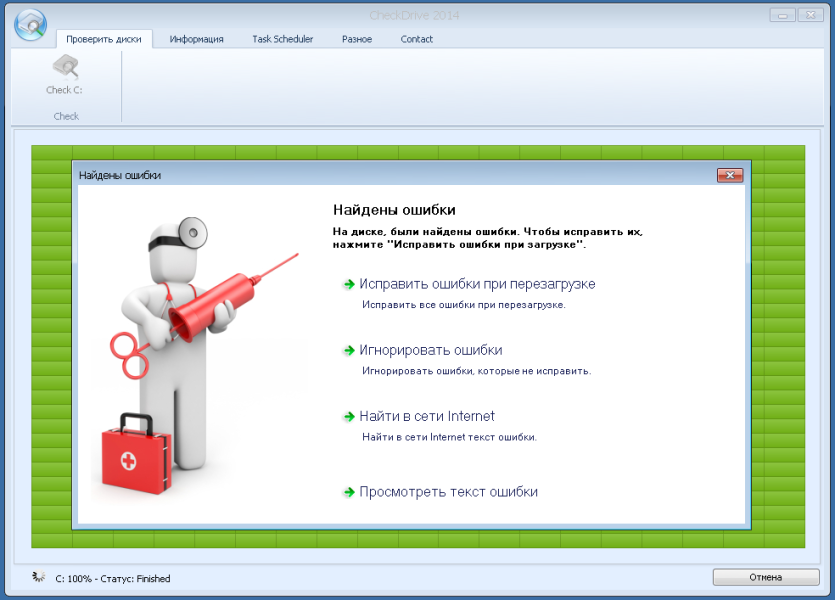
Task: Click green arrow beside Игнорировать ошибки
Action: 349,350
